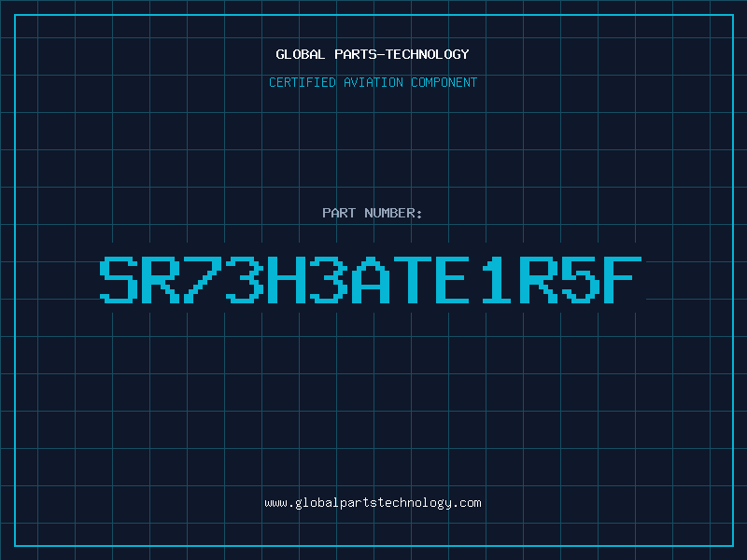Image resolution: width=747 pixels, height=560 pixels.
Task: Select the word CERTIFIED in the subtitle
Action: click(x=302, y=82)
